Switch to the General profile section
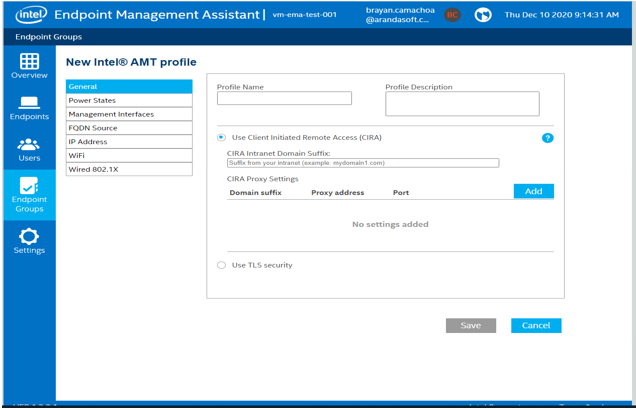The image size is (636, 410). (129, 86)
